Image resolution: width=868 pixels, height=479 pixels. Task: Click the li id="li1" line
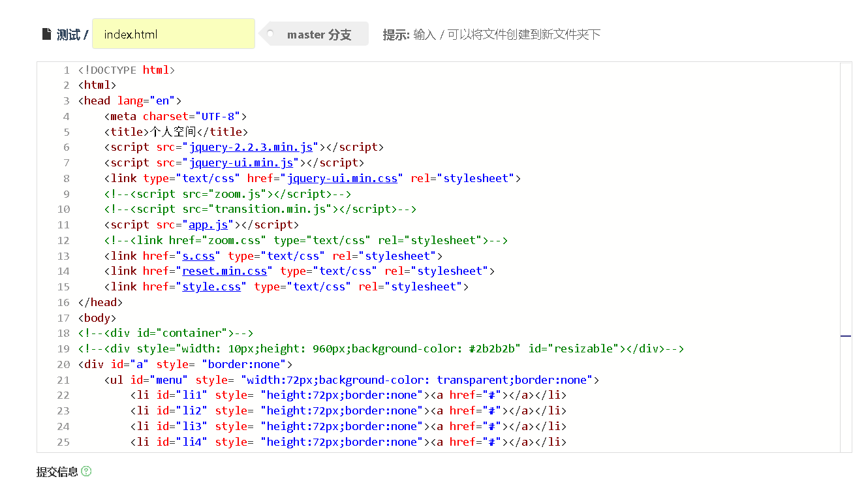[349, 395]
